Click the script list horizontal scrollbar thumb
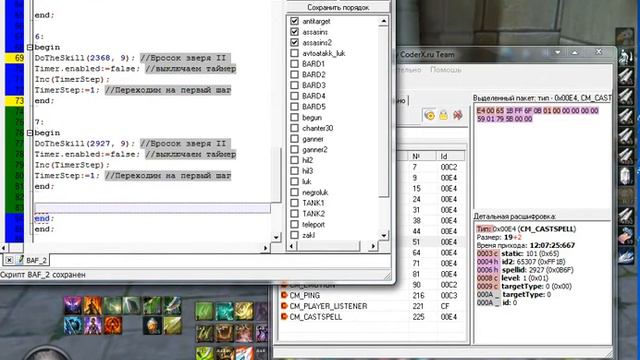Image resolution: width=640 pixels, height=360 pixels. [329, 246]
